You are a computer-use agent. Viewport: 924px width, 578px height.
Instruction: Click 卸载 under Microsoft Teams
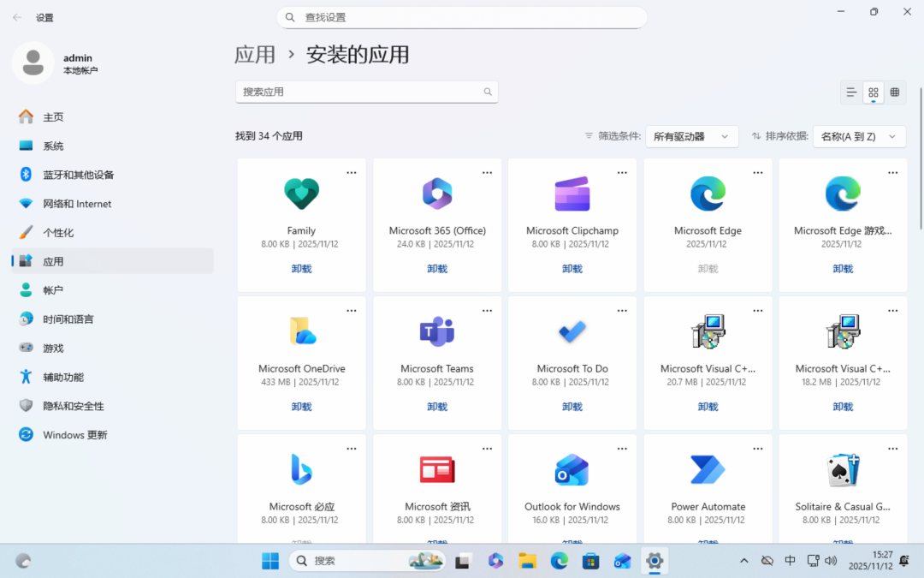click(436, 407)
